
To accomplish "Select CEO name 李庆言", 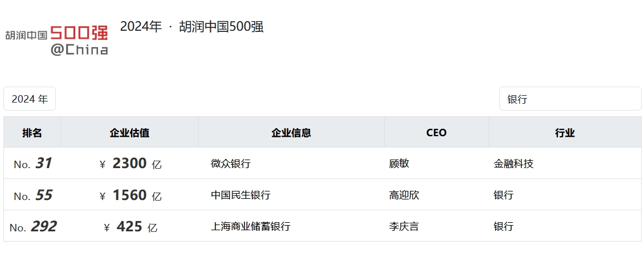I will pyautogui.click(x=403, y=226).
